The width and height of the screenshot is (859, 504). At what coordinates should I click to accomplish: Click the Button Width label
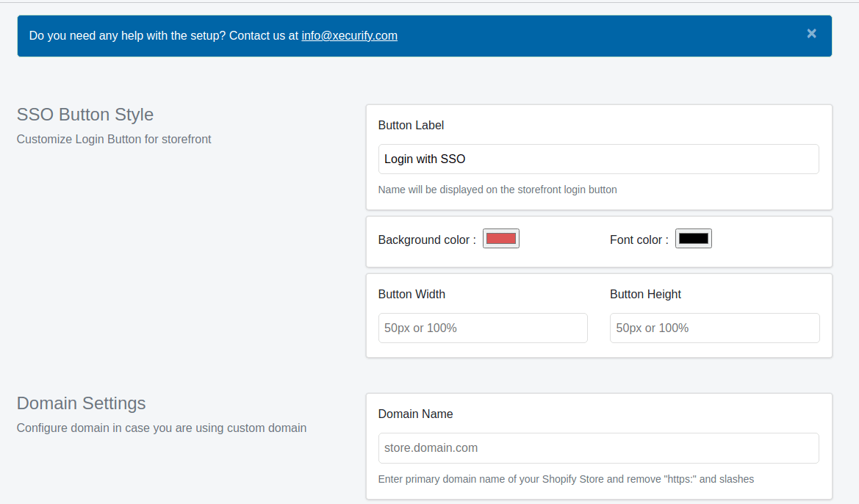point(411,294)
